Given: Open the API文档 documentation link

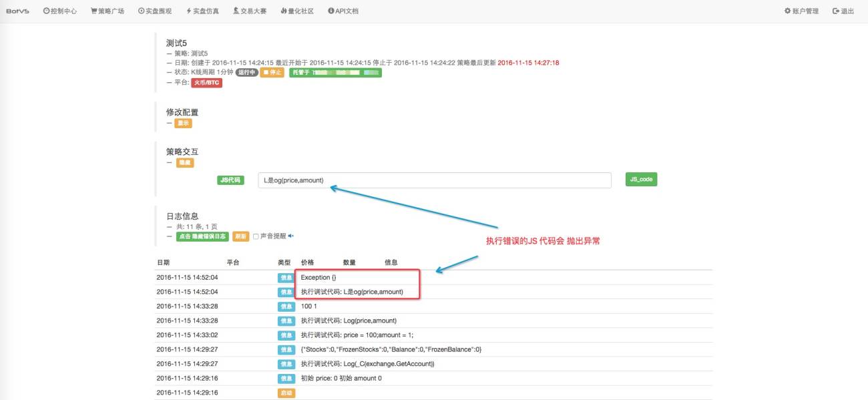Looking at the screenshot, I should point(343,11).
